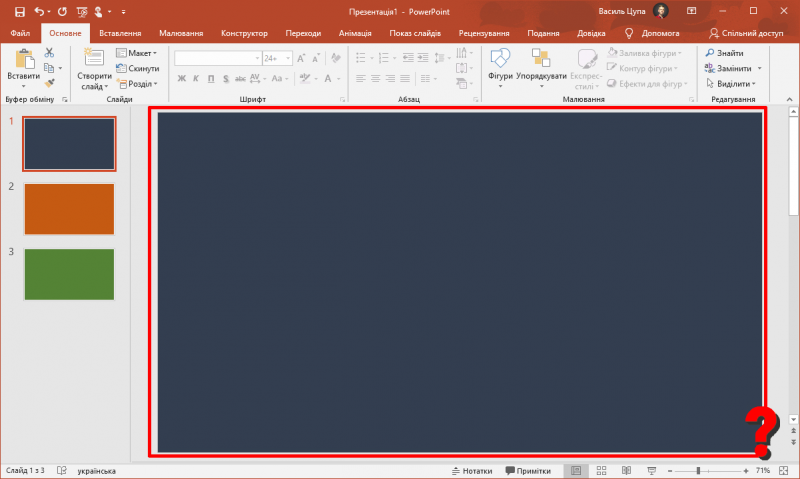Toggle Normal view button in status bar
800x479 pixels.
coord(576,470)
